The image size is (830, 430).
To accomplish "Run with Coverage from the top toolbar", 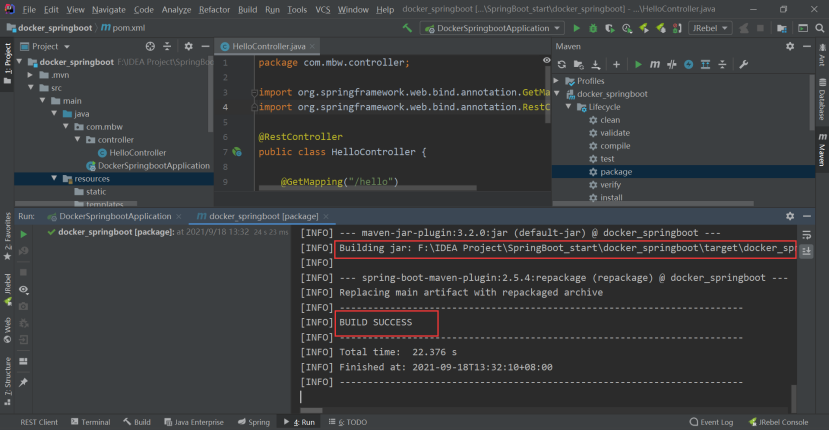I will 610,28.
